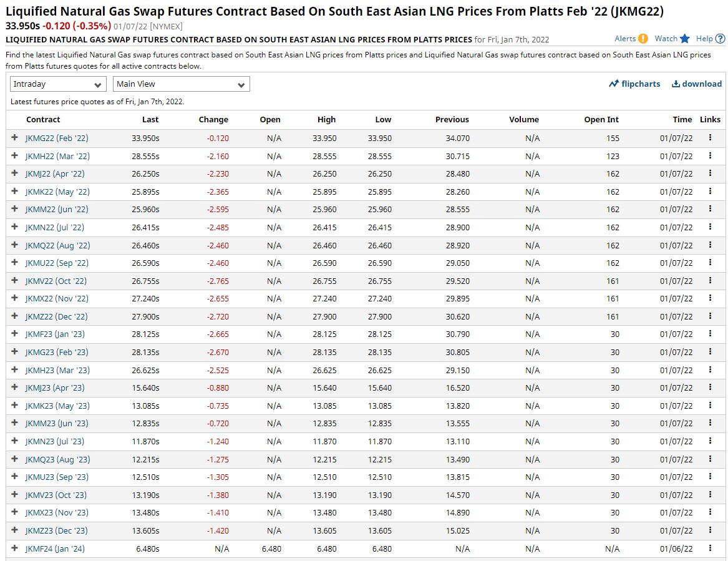Image resolution: width=728 pixels, height=561 pixels.
Task: Open Links menu for JKMJ23 (Apr '23) row
Action: pyautogui.click(x=710, y=388)
